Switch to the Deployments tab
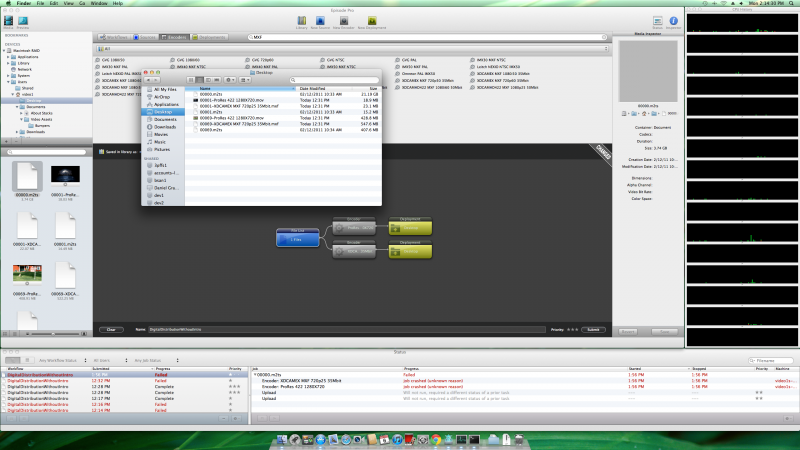The image size is (800, 450). coord(206,36)
